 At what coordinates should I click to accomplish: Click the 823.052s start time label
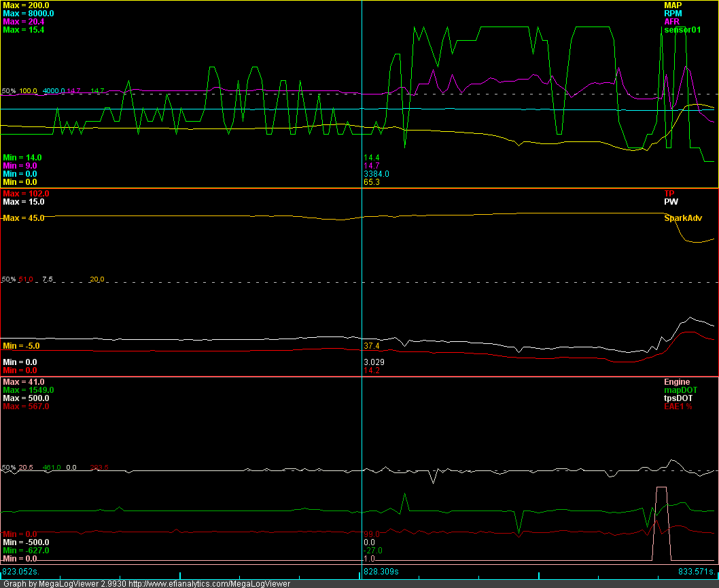(x=20, y=572)
